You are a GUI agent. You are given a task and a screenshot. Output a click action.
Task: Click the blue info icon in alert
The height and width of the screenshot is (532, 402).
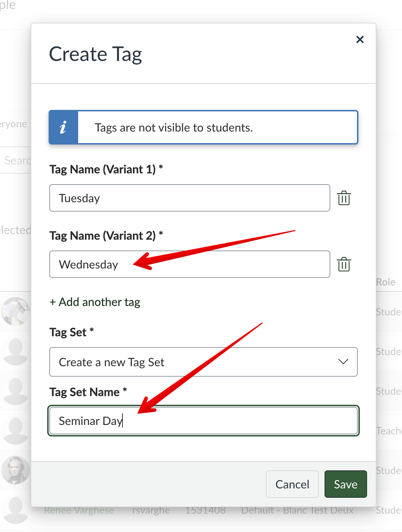(63, 127)
